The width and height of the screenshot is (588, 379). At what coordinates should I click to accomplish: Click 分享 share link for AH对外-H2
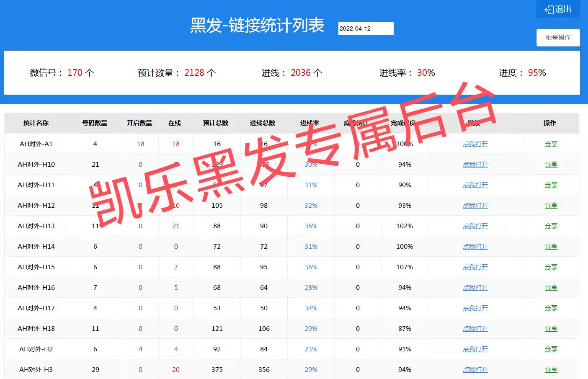(551, 349)
